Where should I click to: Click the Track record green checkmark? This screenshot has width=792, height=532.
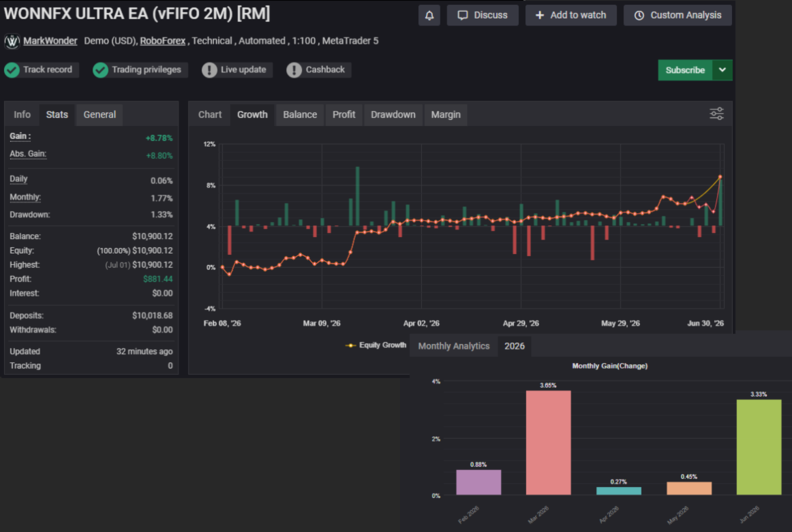click(x=12, y=69)
